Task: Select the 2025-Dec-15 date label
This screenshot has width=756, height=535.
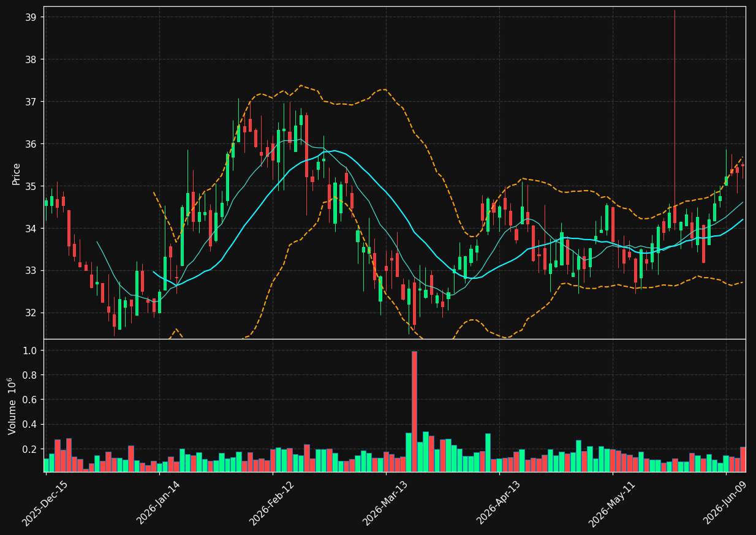Action: point(45,503)
